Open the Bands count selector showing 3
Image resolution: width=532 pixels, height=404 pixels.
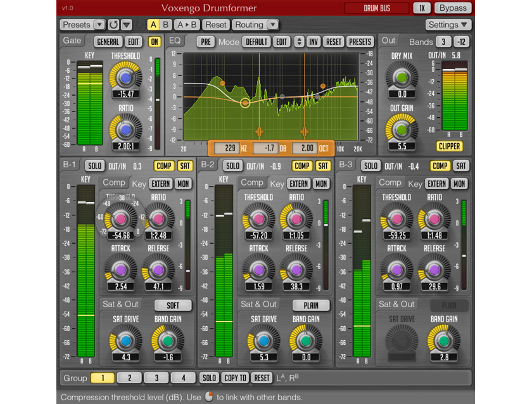443,42
